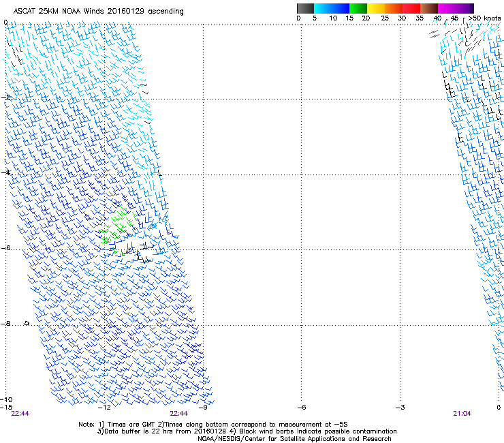Click the '35' label under the color bar
Image resolution: width=504 pixels, height=443 pixels.
point(420,18)
